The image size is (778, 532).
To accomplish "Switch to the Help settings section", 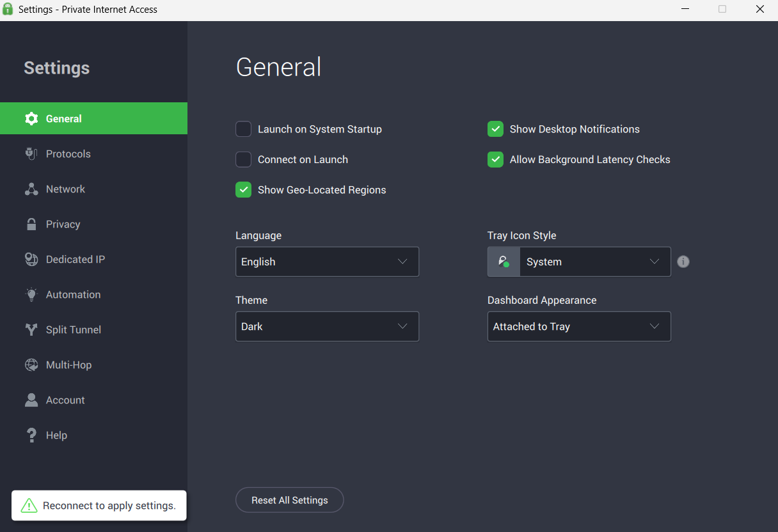I will [56, 435].
